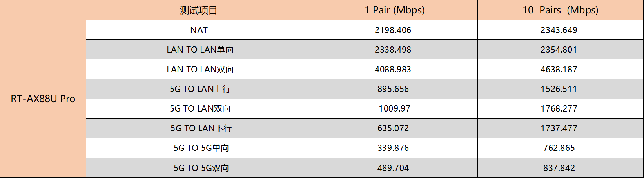The image size is (644, 178).
Task: Click the LAN TO LAN单向 cell
Action: pyautogui.click(x=199, y=50)
